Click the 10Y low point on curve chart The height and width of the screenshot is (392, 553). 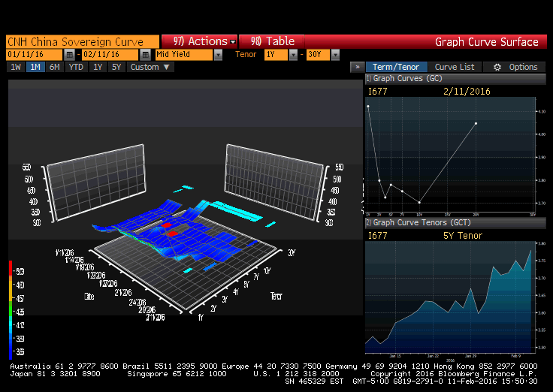point(419,202)
